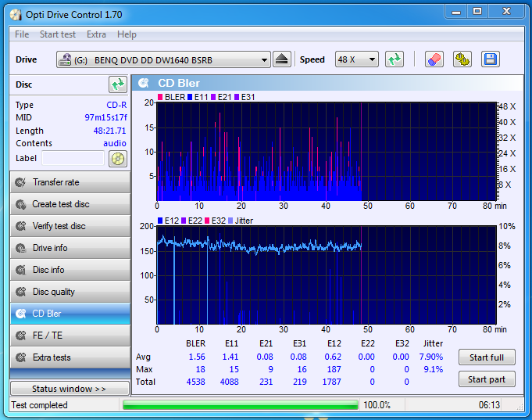Screen dimensions: 532x420
Task: Open Extra tests section
Action: (x=70, y=357)
